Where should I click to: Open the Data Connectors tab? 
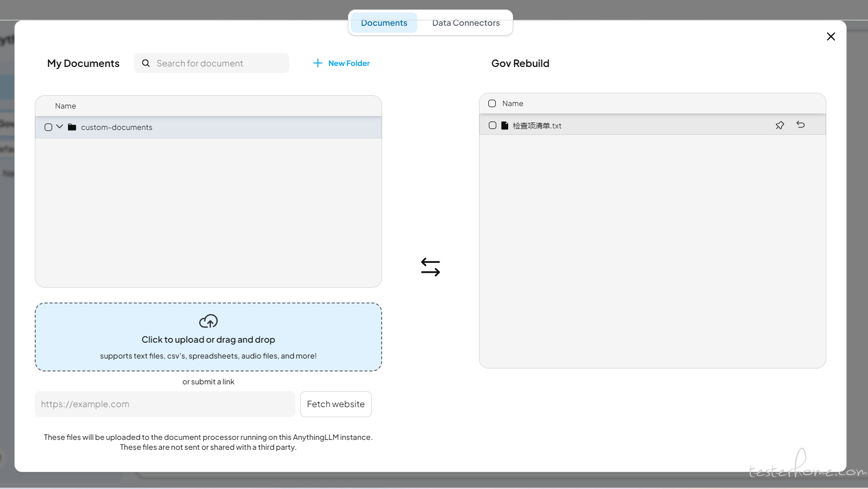[466, 23]
